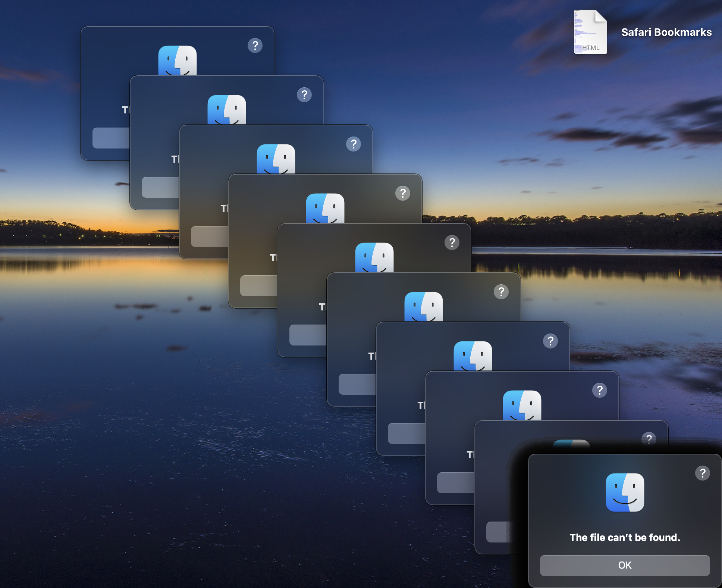
Task: Click help button on eighth dialog from back
Action: [x=600, y=390]
